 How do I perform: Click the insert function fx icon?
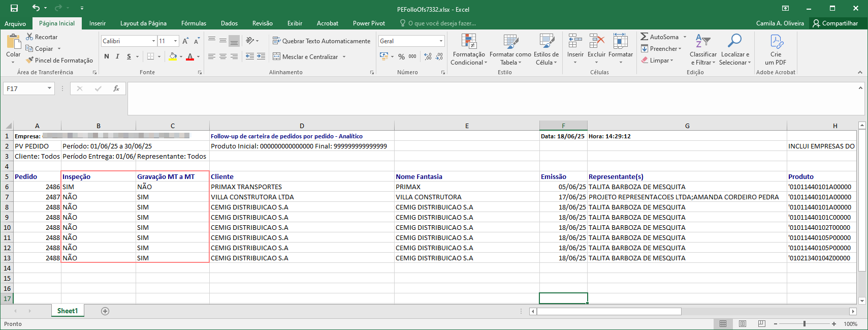point(116,88)
